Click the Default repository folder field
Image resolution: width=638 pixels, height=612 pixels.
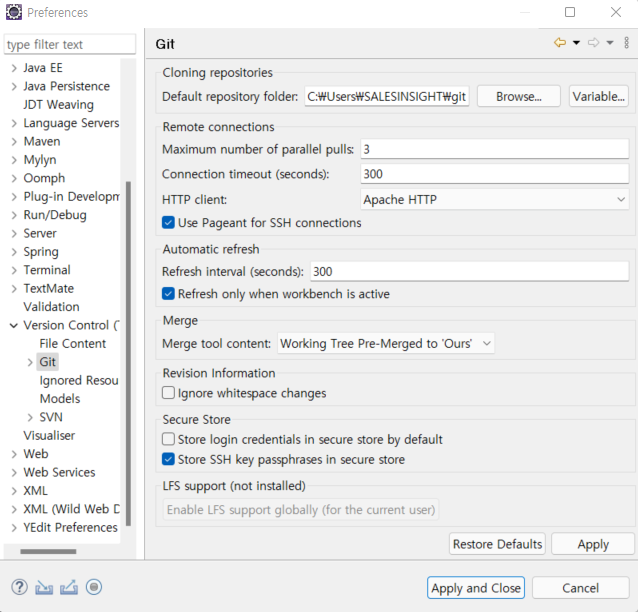pos(387,96)
